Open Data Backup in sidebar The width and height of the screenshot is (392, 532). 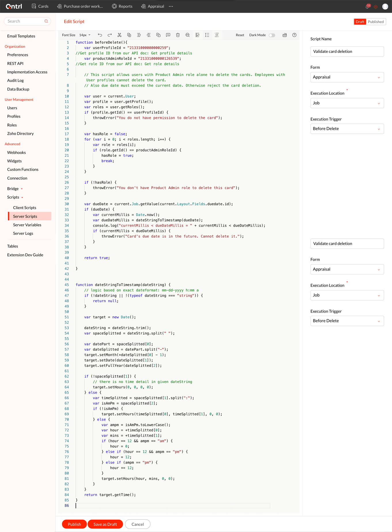[18, 89]
